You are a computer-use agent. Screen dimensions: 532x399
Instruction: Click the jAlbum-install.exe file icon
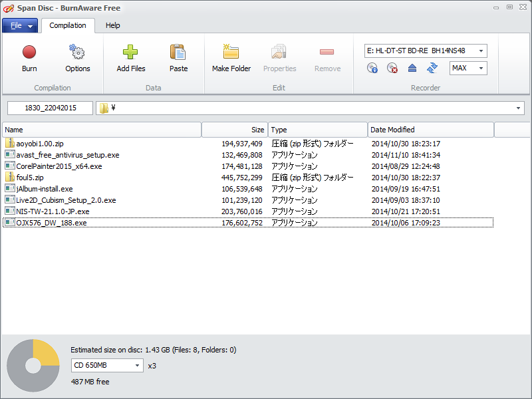click(10, 188)
